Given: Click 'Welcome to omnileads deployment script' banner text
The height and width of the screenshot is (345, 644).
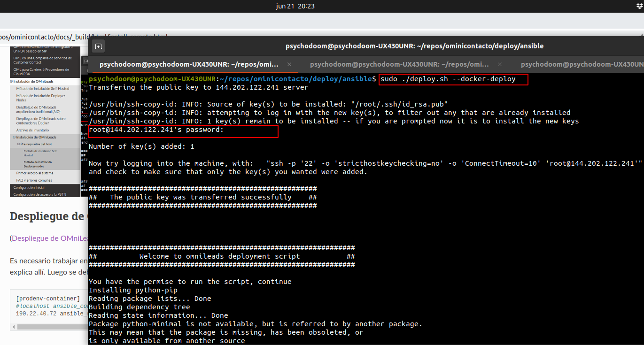Looking at the screenshot, I should click(x=219, y=256).
